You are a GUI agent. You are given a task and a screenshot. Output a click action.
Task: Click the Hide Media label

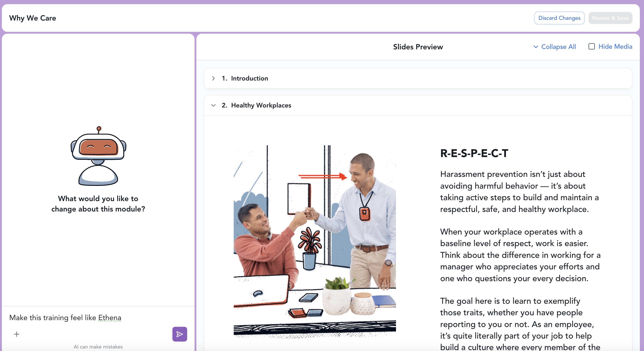pyautogui.click(x=615, y=47)
